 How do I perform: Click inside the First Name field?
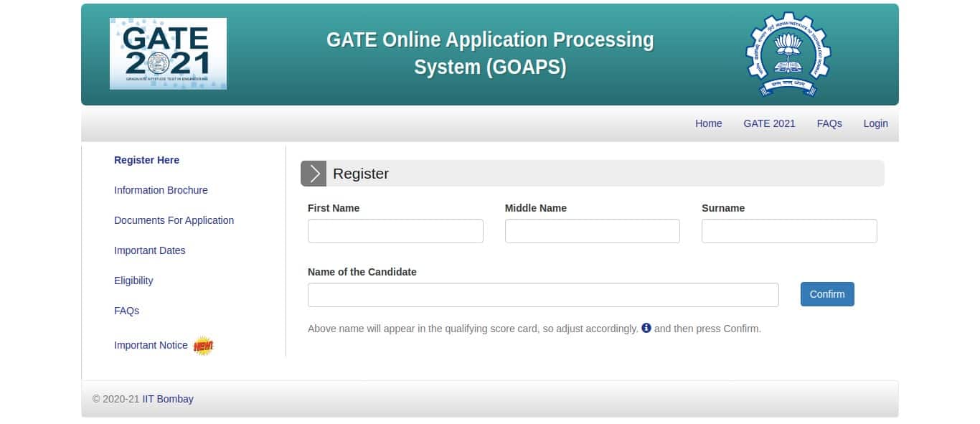click(x=395, y=231)
